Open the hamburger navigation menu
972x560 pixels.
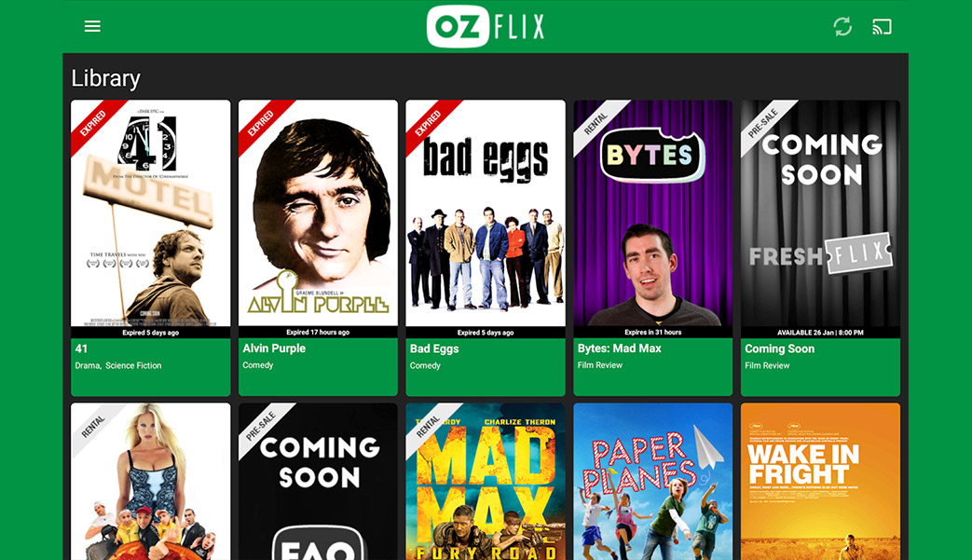(x=92, y=26)
